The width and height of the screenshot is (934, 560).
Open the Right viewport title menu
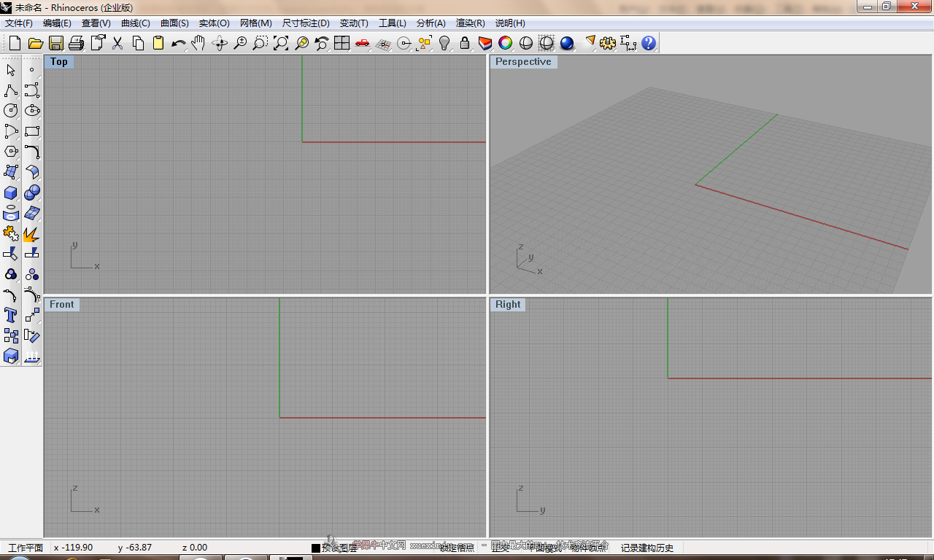[508, 305]
